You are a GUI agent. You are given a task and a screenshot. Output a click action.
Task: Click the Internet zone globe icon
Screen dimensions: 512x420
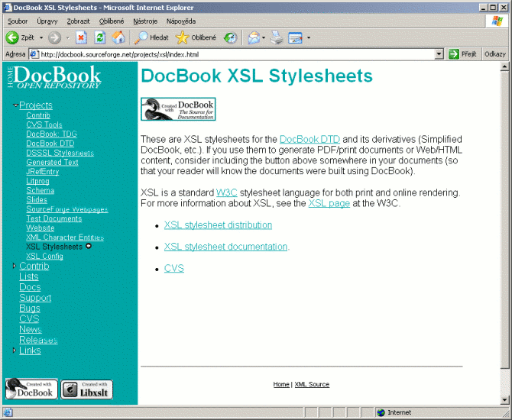click(381, 412)
